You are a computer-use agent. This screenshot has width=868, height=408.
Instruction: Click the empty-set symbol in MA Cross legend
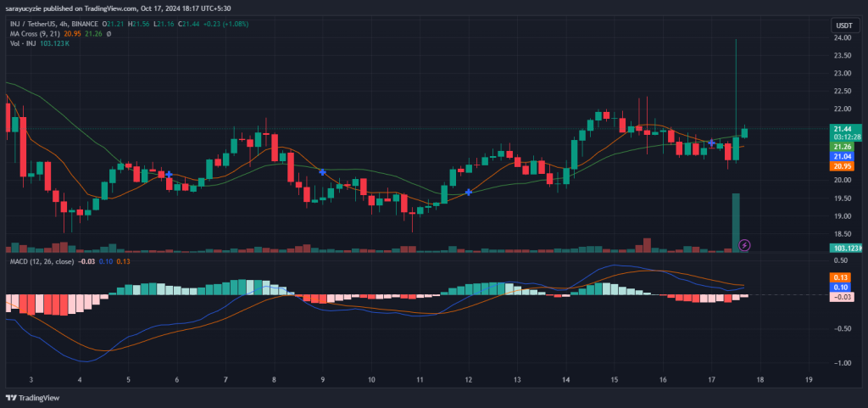pyautogui.click(x=83, y=34)
